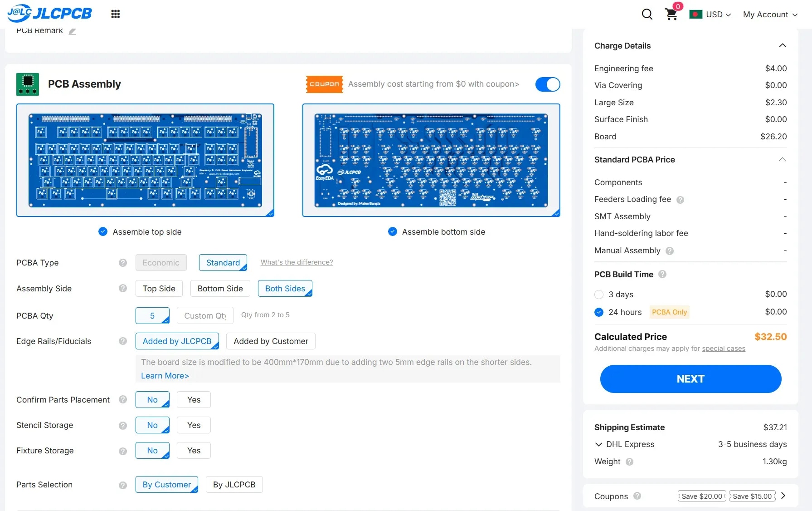
Task: Select the 3 days build time
Action: tap(599, 295)
